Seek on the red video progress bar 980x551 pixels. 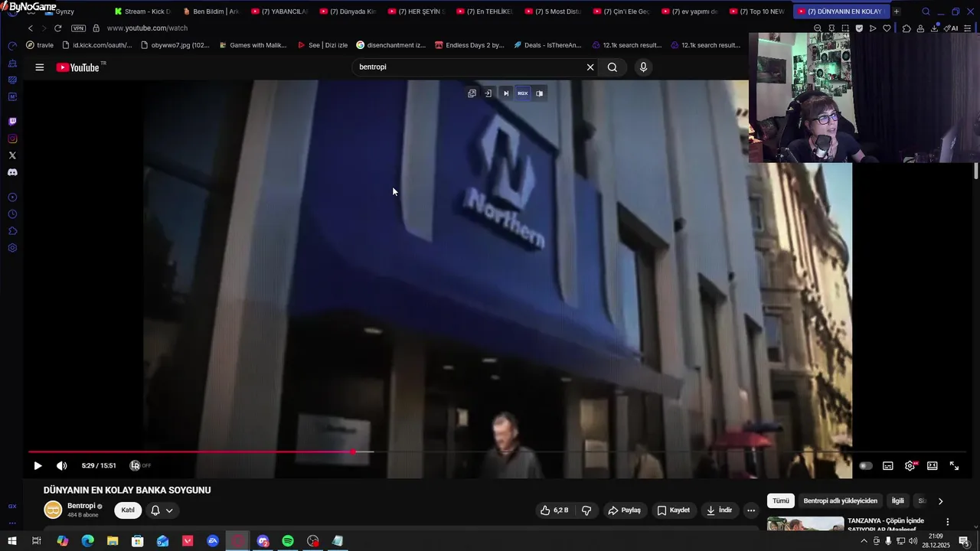coord(498,452)
